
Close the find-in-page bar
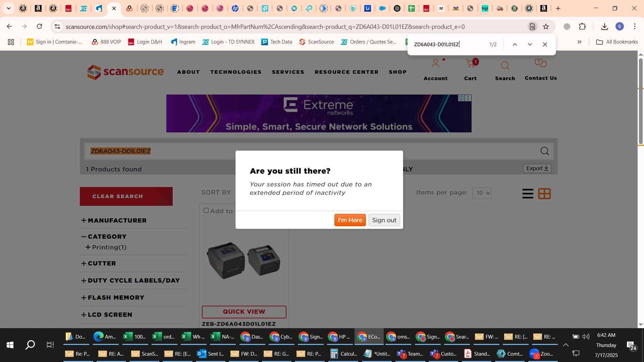coord(545,44)
